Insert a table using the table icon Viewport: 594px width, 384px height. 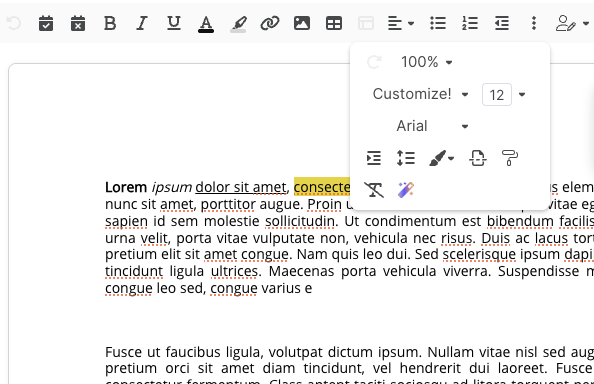coord(334,23)
